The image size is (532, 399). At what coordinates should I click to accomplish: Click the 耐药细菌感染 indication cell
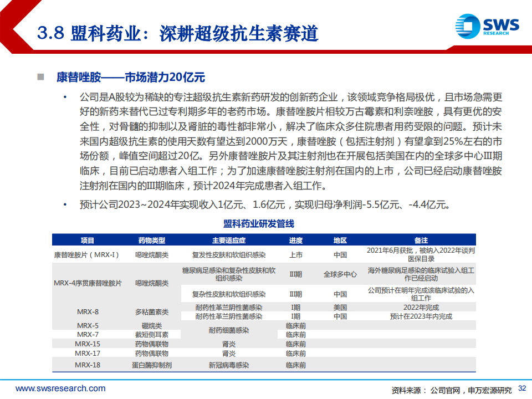(x=229, y=330)
